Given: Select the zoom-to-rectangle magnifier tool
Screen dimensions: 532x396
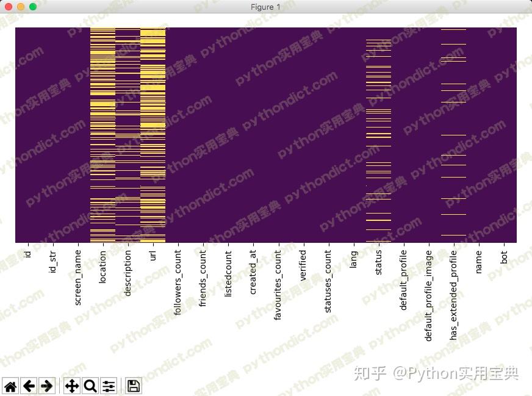Looking at the screenshot, I should click(89, 386).
